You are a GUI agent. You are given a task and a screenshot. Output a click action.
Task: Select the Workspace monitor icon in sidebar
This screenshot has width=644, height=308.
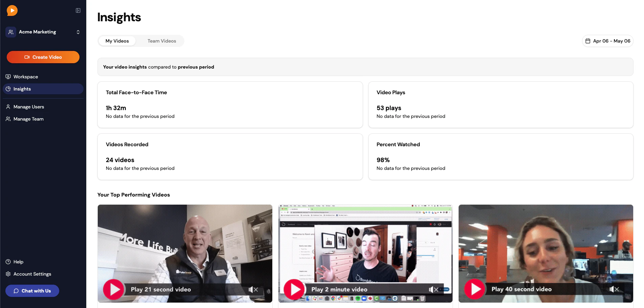tap(8, 77)
